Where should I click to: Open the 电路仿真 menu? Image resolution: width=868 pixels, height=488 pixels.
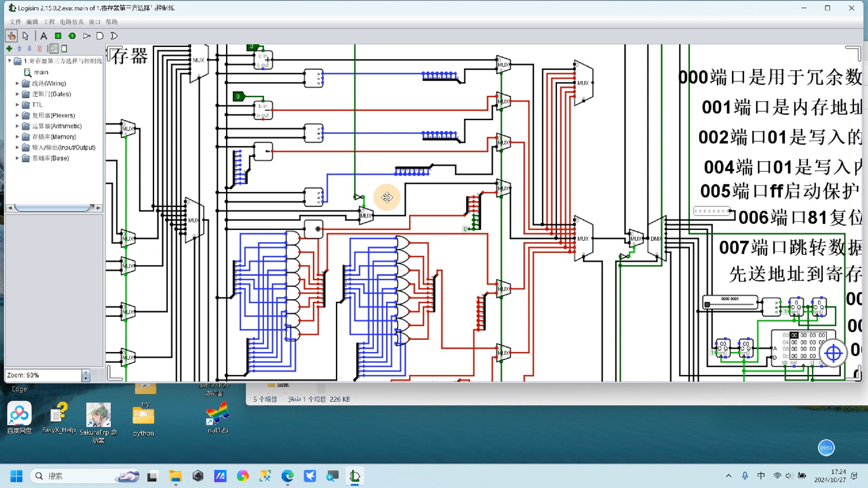pos(72,22)
